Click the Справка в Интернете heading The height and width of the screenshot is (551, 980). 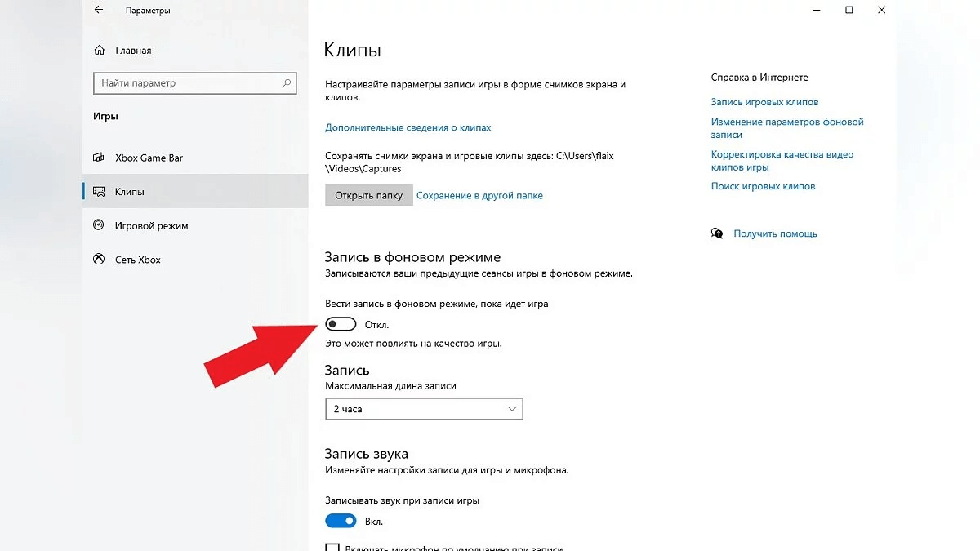tap(759, 78)
